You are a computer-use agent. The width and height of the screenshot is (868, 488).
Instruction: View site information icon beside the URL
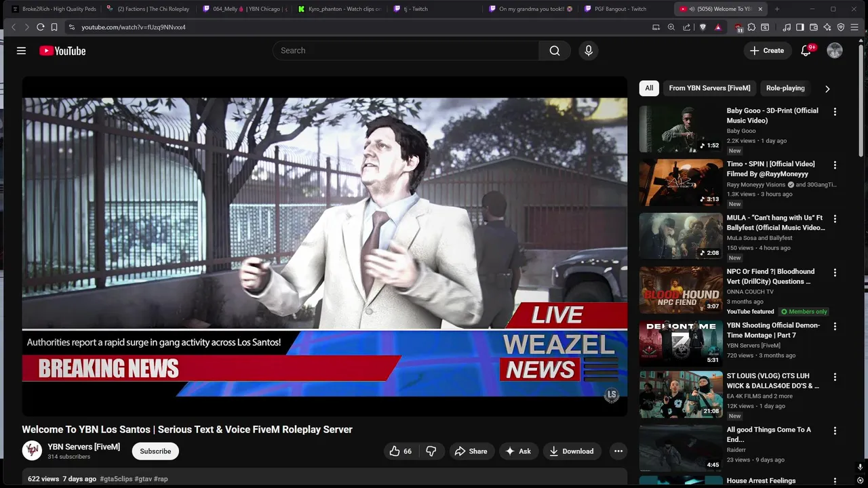pyautogui.click(x=71, y=27)
